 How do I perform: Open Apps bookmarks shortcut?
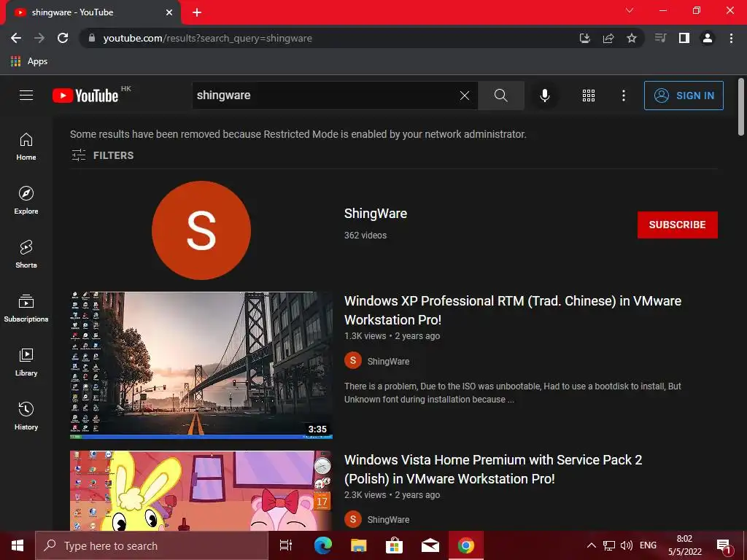coord(29,61)
